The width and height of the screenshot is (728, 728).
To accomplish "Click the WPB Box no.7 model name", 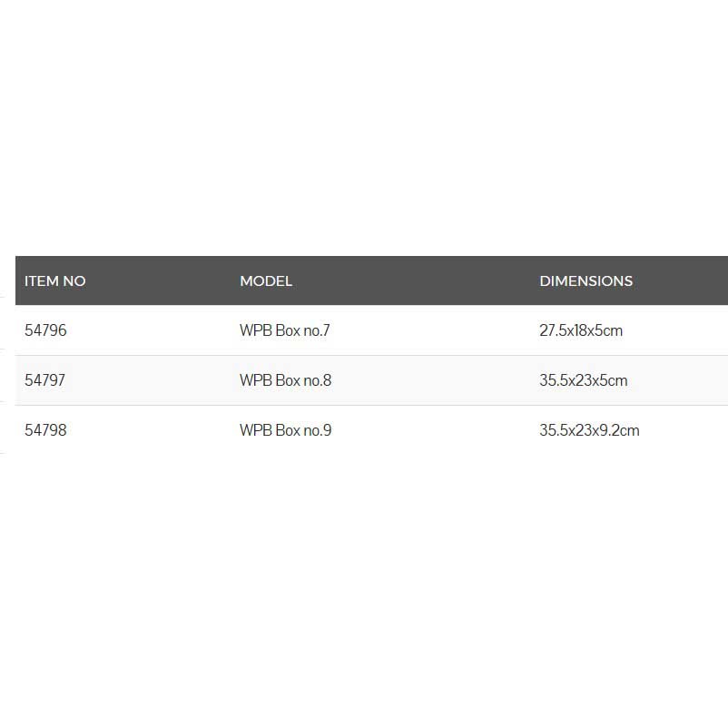I will (285, 330).
